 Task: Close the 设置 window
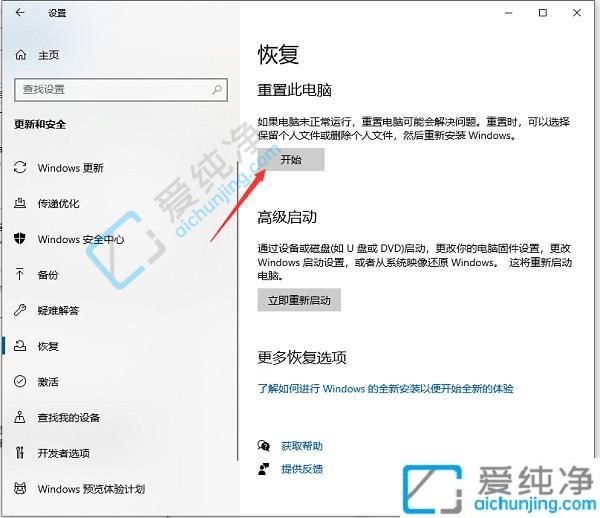(577, 13)
